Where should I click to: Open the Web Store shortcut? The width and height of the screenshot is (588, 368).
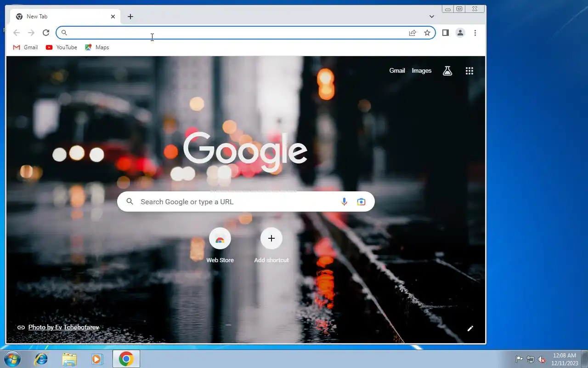pyautogui.click(x=220, y=245)
